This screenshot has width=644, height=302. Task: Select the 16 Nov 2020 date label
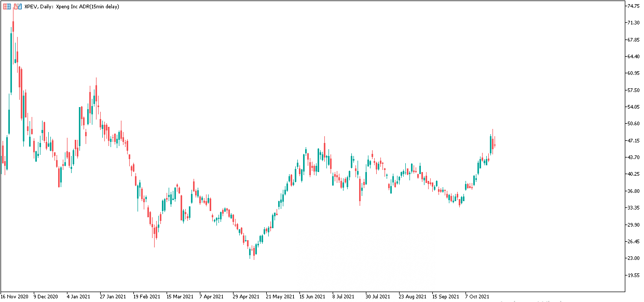[x=15, y=297]
